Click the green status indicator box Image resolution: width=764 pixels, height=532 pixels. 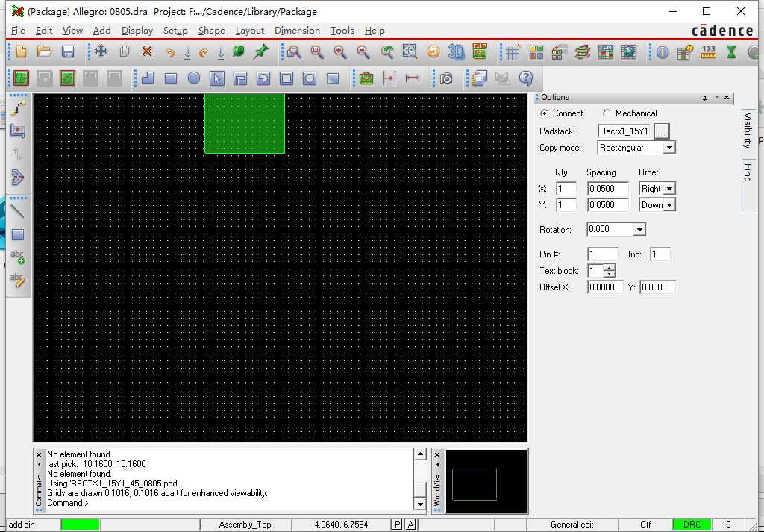(x=81, y=525)
